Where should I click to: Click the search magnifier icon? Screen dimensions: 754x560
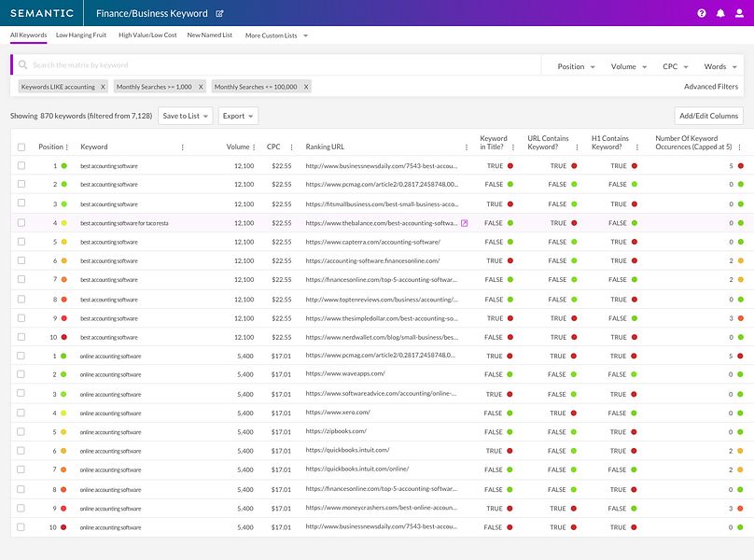click(22, 64)
